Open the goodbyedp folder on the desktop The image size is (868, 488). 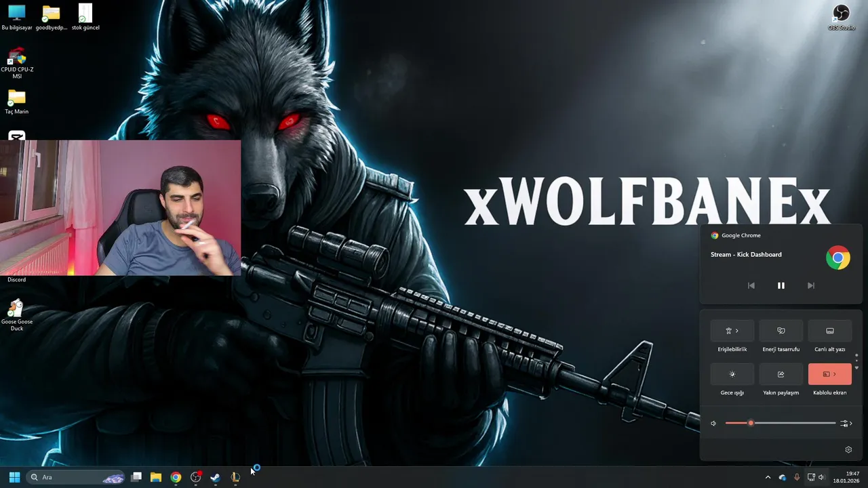click(51, 17)
